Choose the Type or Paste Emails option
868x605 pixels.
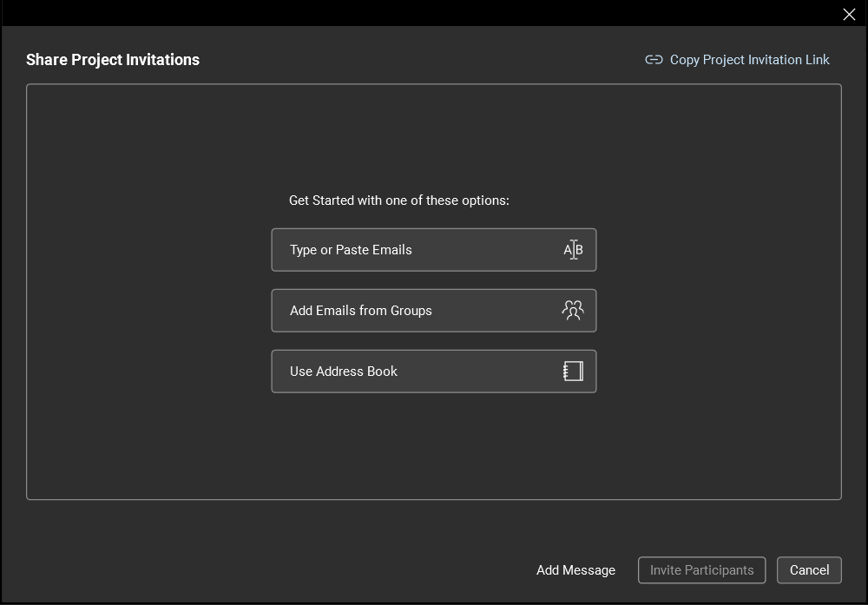coord(351,250)
